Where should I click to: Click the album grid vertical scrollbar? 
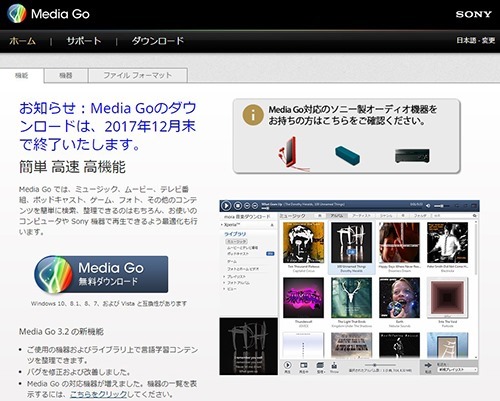tap(476, 290)
